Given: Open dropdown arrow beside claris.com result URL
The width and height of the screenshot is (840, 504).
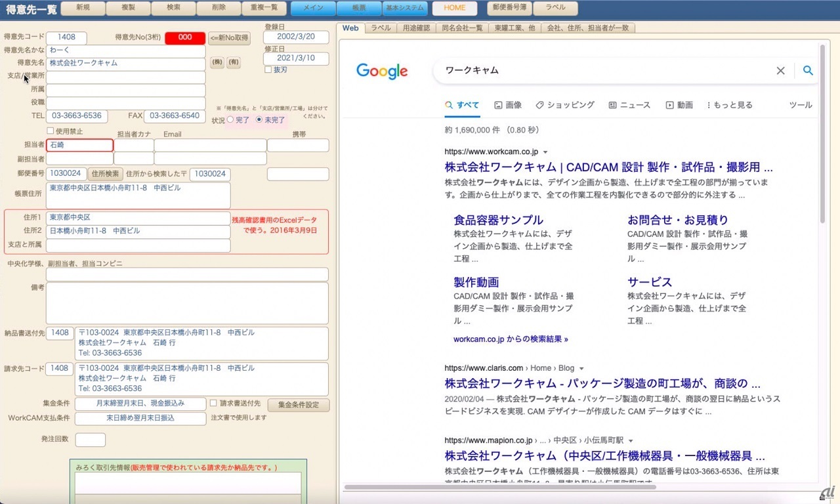Looking at the screenshot, I should pos(581,369).
